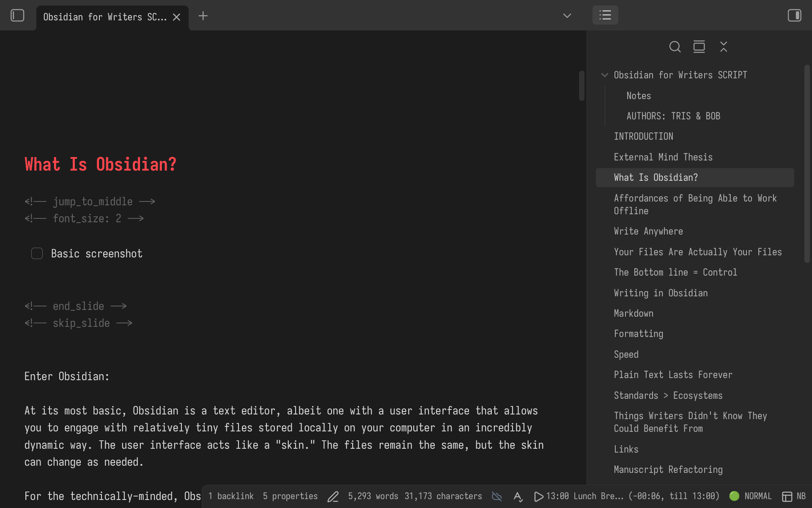Jump to Things Writers Didn't Know heading
This screenshot has width=812, height=508.
690,422
